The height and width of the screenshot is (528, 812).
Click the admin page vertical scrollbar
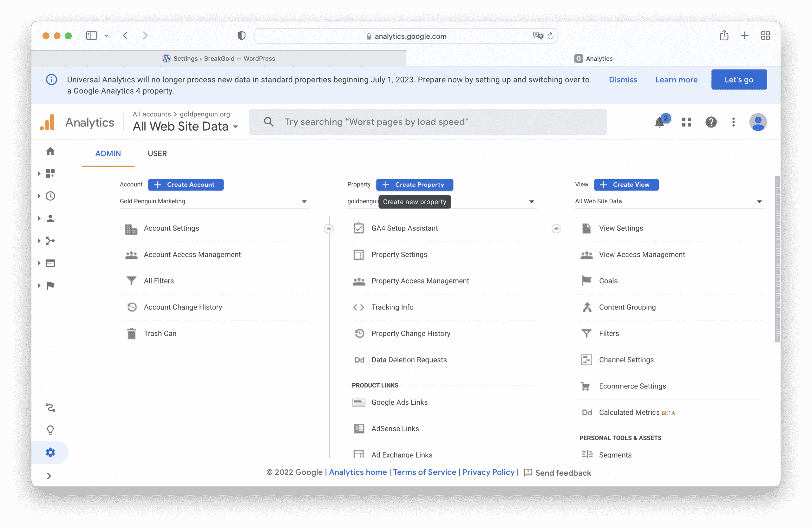tap(777, 259)
